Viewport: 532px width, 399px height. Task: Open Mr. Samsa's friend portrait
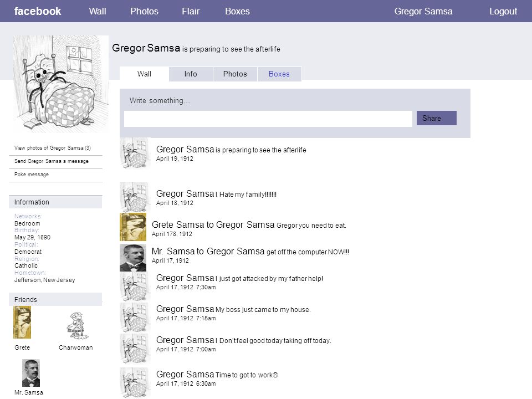(x=31, y=373)
